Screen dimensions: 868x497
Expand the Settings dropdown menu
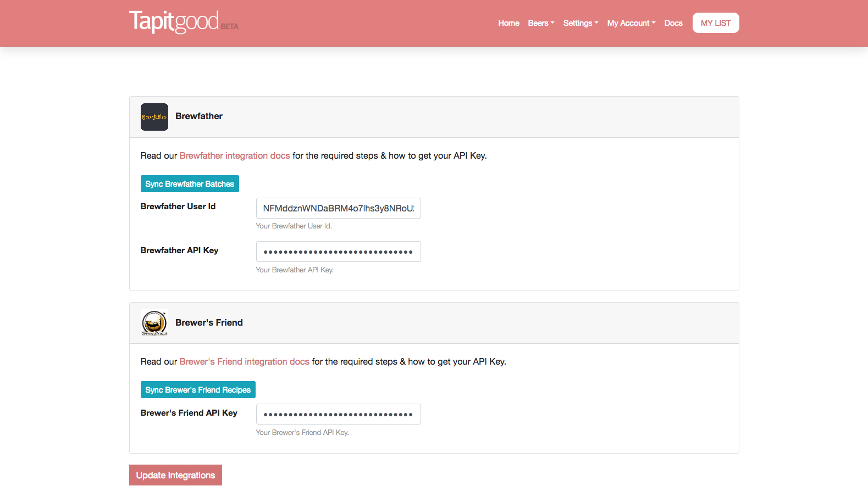(x=580, y=23)
